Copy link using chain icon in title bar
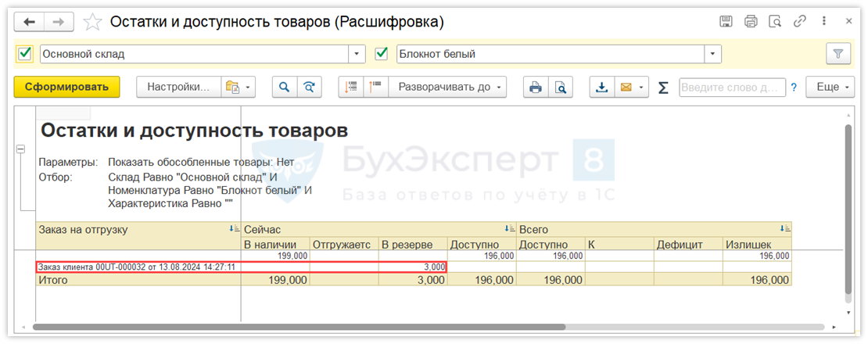This screenshot has height=344, width=868. tap(801, 22)
